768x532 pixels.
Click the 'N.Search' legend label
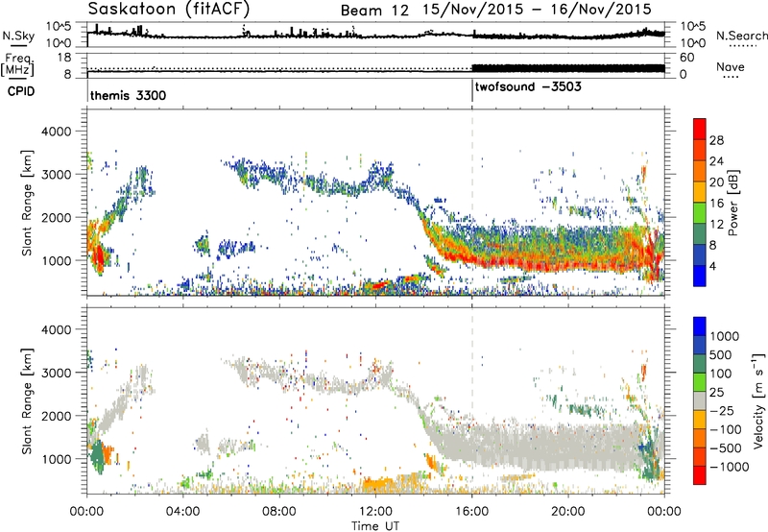pos(741,36)
